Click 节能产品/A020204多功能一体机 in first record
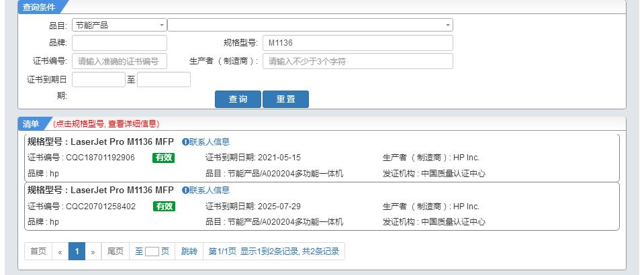 pos(285,174)
